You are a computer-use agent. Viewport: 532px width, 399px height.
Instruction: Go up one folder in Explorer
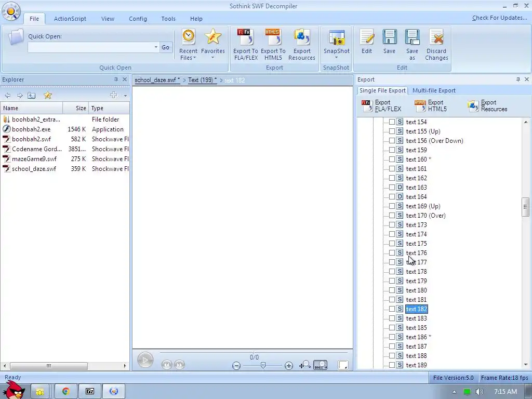[x=32, y=96]
